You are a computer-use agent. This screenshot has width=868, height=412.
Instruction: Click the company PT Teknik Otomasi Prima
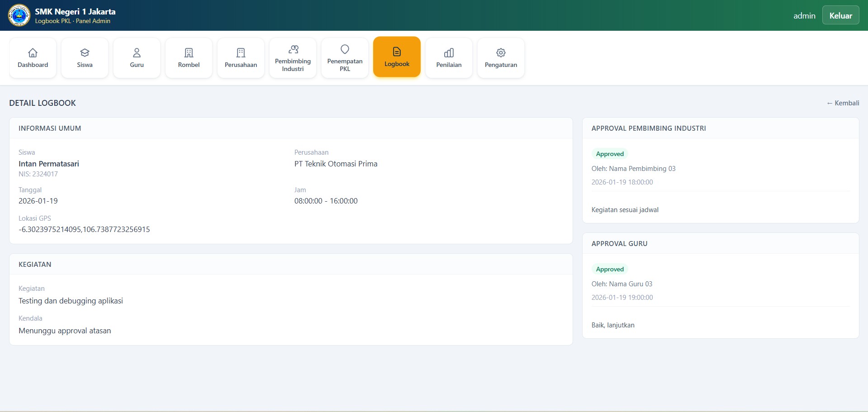point(336,164)
